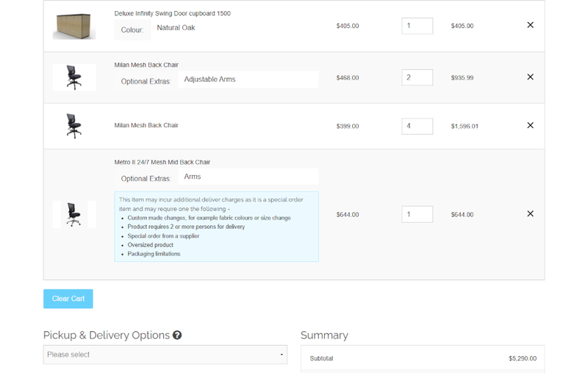
Task: Open the Pickup & Delivery 'Please select' dropdown
Action: point(165,355)
